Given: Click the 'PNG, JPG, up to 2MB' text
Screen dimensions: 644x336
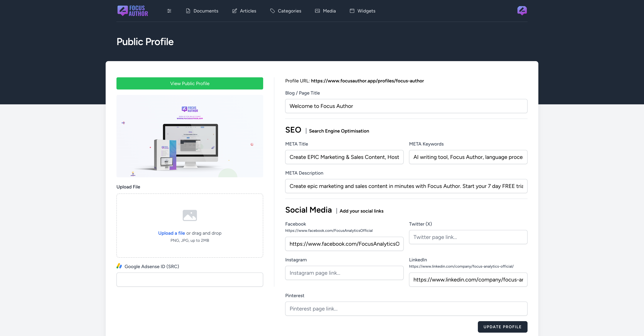Looking at the screenshot, I should pos(190,240).
